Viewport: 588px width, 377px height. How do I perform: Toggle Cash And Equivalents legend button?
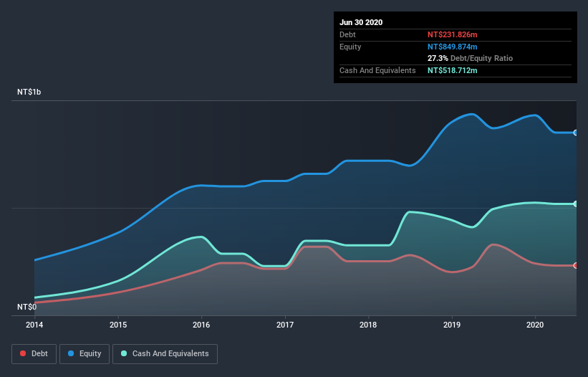click(x=165, y=354)
